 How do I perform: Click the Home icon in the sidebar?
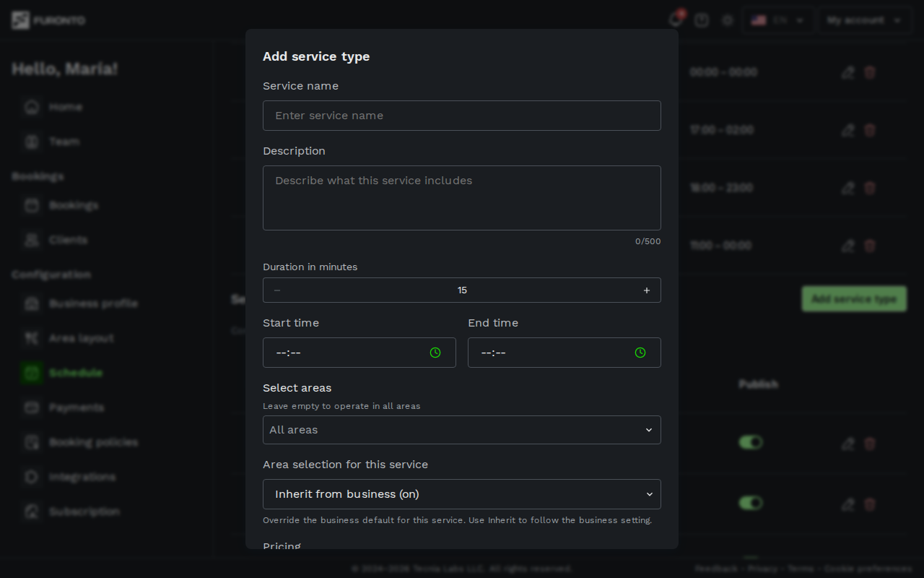click(x=32, y=107)
